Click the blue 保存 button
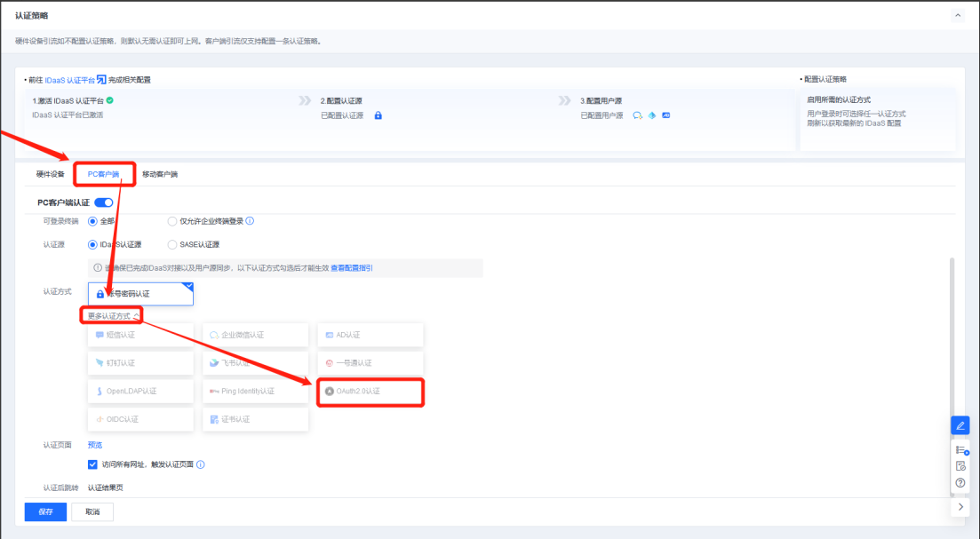The height and width of the screenshot is (539, 980). [x=45, y=511]
